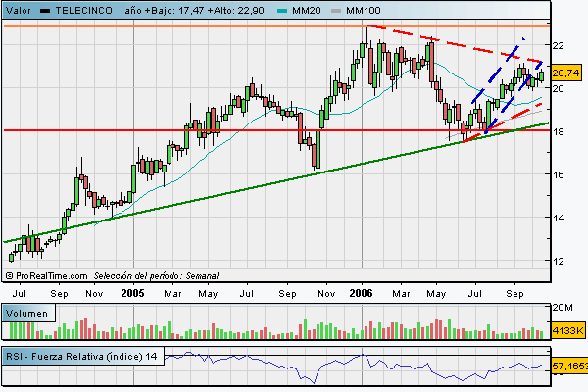
Task: Click the 'Nov' label before 2005
Action: pos(94,293)
